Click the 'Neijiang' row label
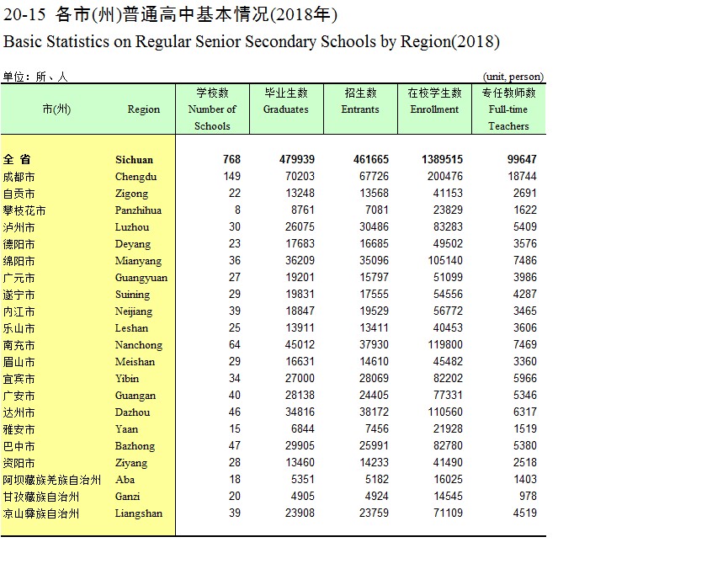Image resolution: width=728 pixels, height=569 pixels. pyautogui.click(x=134, y=311)
